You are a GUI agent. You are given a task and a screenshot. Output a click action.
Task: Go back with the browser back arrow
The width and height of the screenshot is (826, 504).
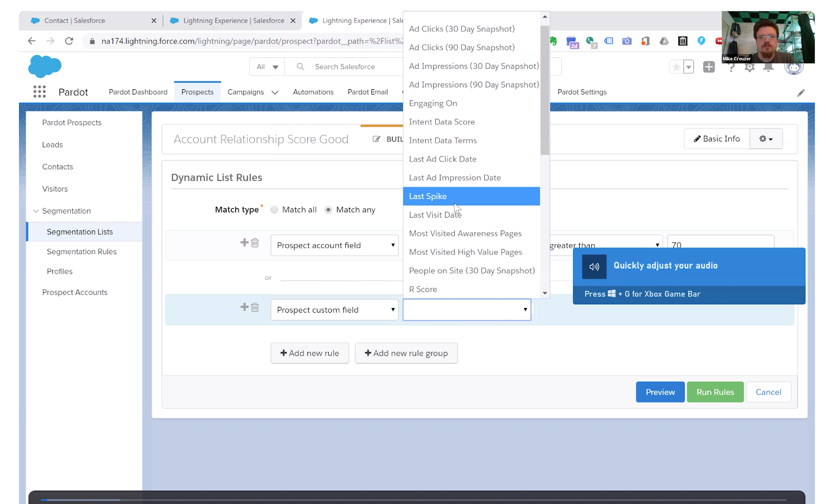pos(31,41)
